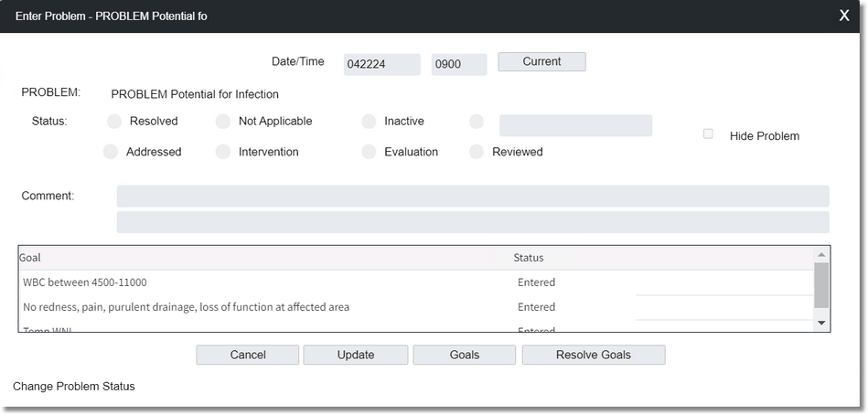Click the Resolve Goals button
Image resolution: width=868 pixels, height=415 pixels.
click(594, 356)
